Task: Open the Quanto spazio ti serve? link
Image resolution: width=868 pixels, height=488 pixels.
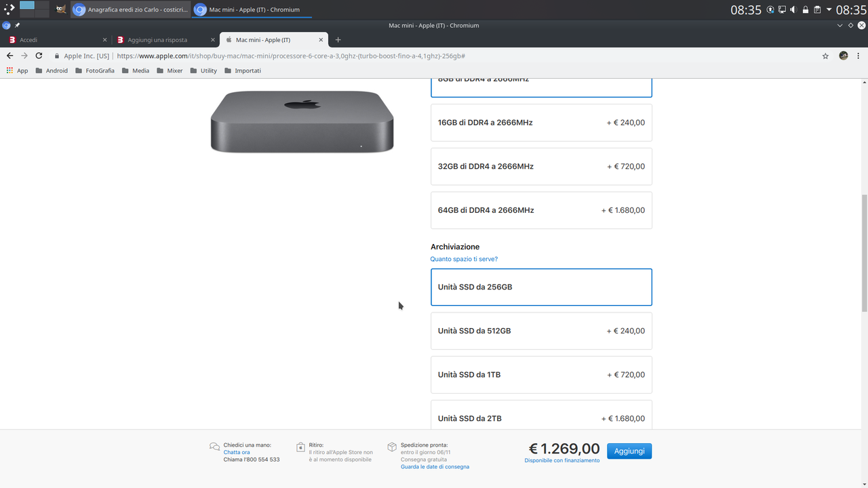Action: (464, 259)
